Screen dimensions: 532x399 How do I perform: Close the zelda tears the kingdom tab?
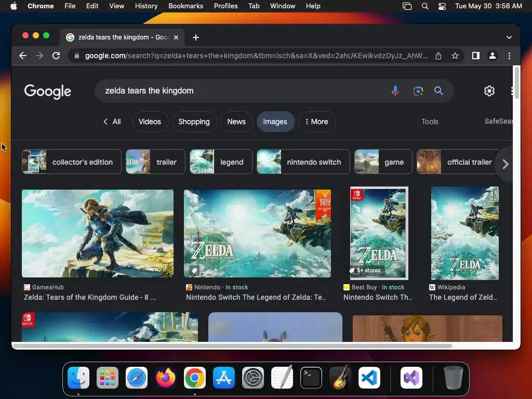coord(176,37)
